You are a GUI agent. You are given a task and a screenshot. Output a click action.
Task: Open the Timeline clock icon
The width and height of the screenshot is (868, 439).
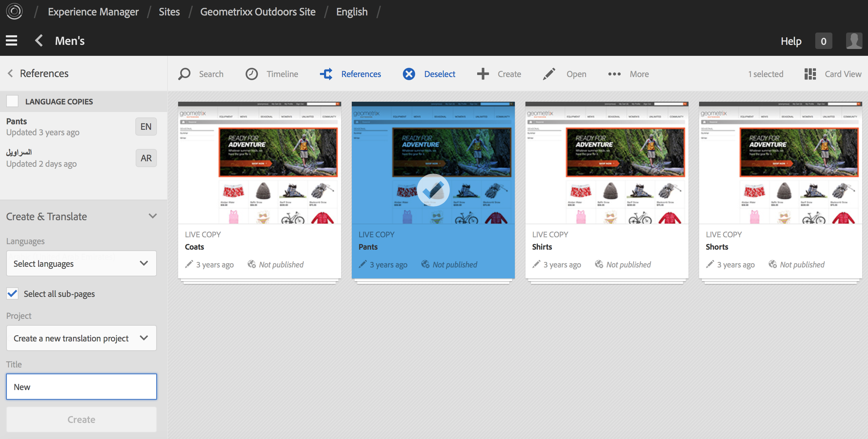[x=252, y=74]
